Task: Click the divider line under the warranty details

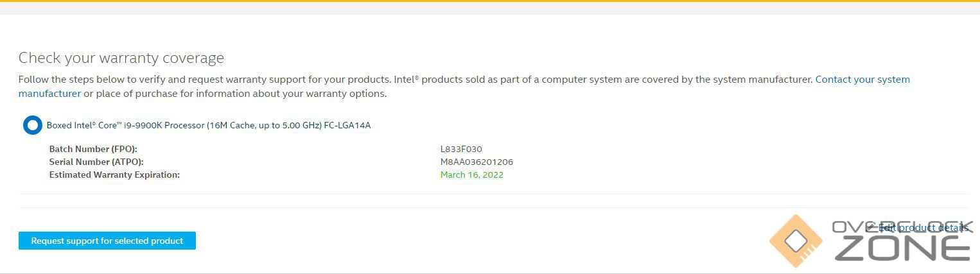Action: point(490,194)
